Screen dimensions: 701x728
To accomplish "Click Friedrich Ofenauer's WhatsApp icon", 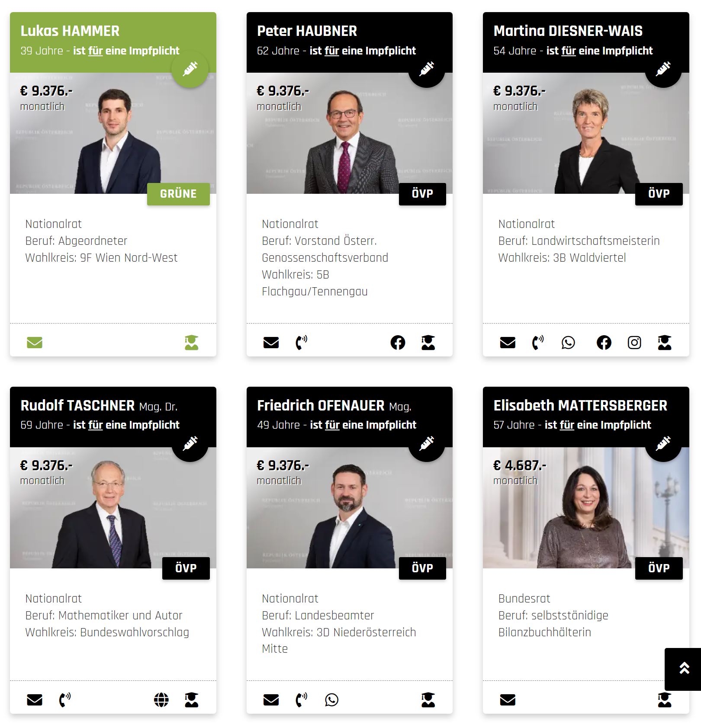I will tap(331, 699).
